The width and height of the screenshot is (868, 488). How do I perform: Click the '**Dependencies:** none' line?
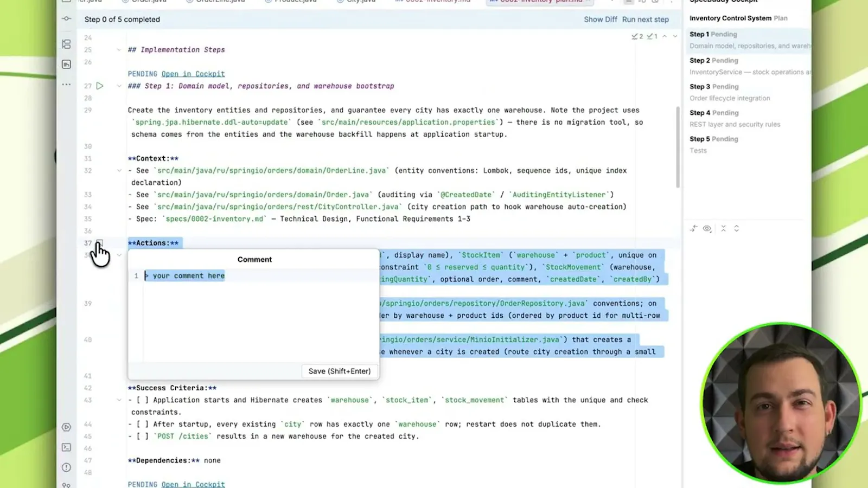pyautogui.click(x=174, y=460)
